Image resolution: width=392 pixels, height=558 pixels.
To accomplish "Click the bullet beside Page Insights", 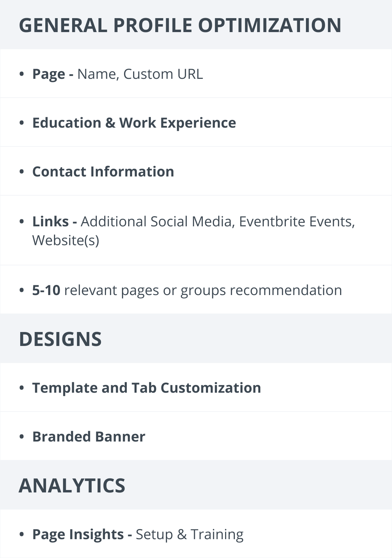I will coord(22,535).
